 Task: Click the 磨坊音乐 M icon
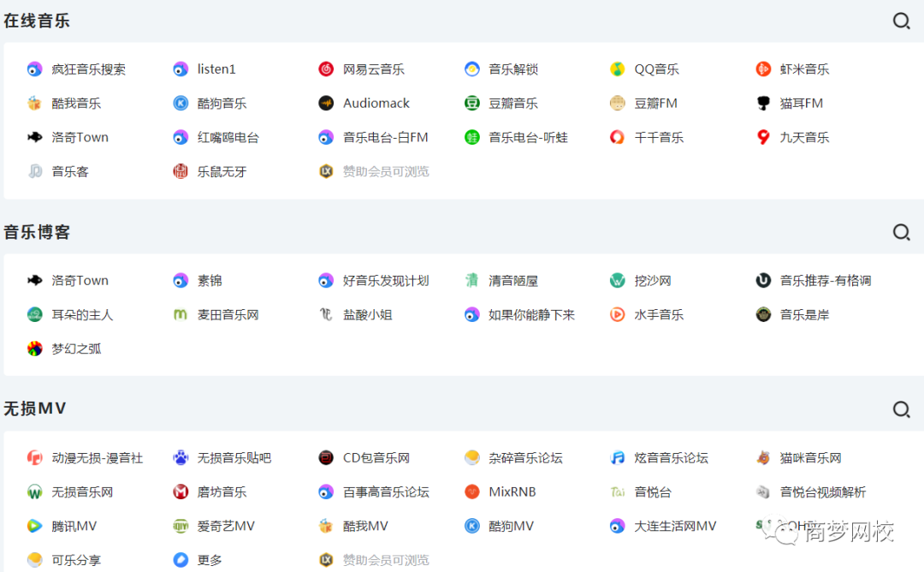click(181, 492)
